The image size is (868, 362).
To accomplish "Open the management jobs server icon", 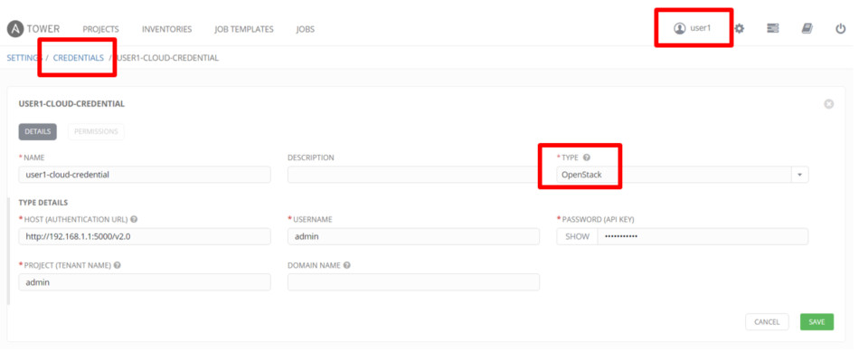I will pos(773,28).
